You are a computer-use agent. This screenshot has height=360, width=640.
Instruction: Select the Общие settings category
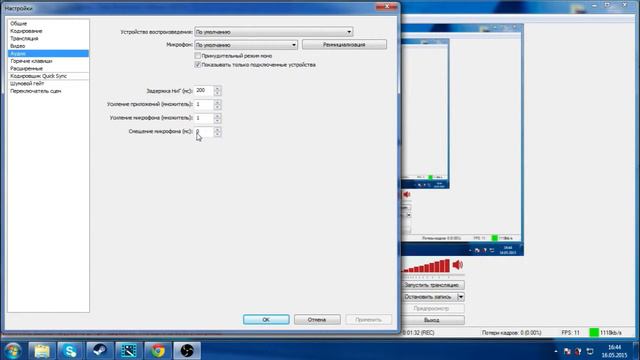pos(48,24)
